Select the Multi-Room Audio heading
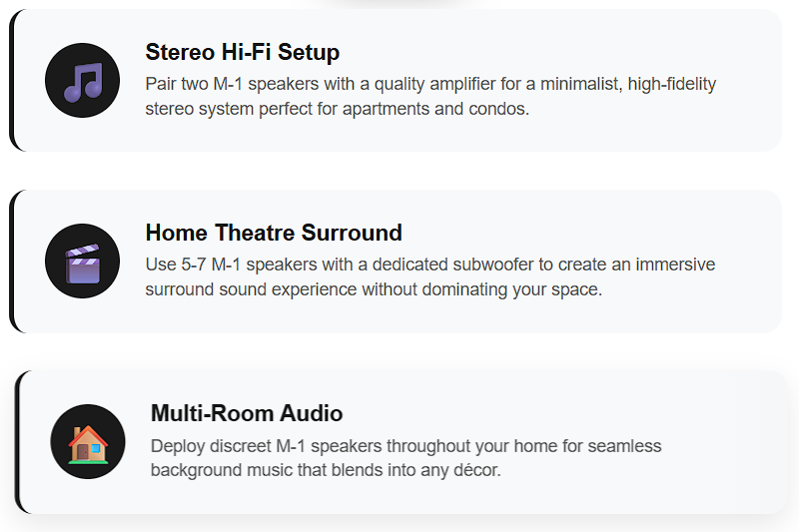The image size is (799, 532). pos(247,413)
